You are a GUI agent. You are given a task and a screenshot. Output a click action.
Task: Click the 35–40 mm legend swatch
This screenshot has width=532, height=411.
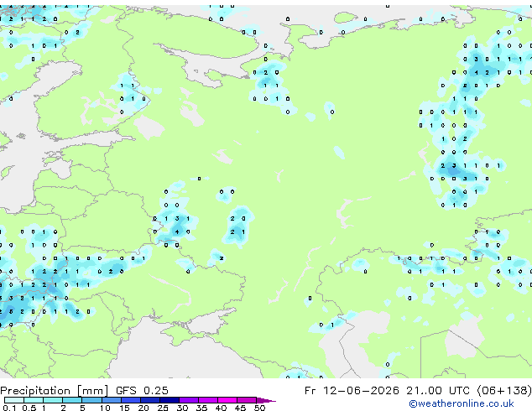click(207, 400)
